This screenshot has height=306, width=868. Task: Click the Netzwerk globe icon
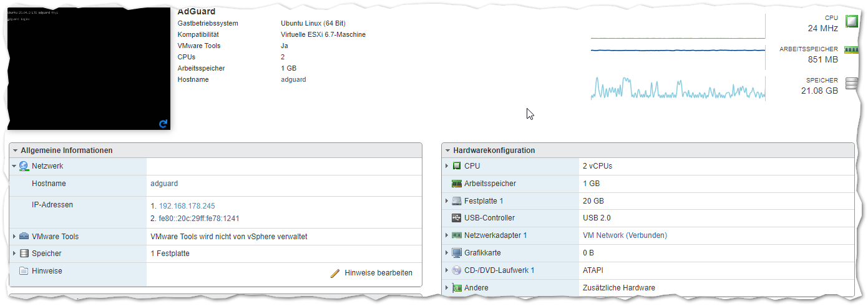click(24, 166)
